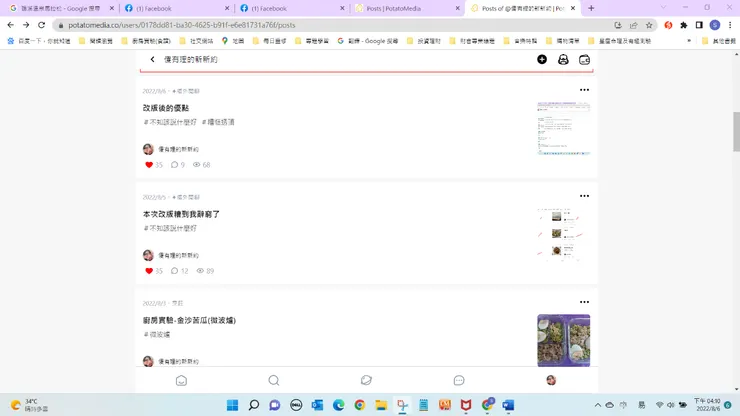Create a new post with plus icon

tap(542, 59)
